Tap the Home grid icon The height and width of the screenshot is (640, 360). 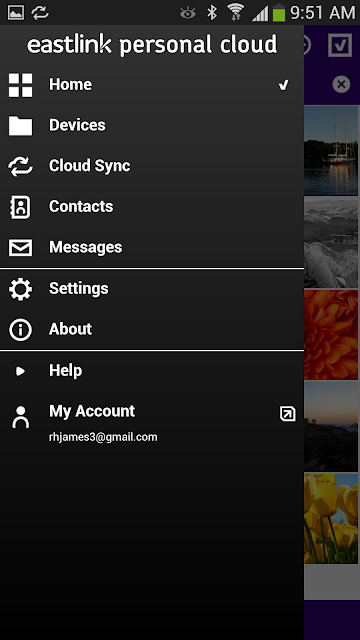20,85
